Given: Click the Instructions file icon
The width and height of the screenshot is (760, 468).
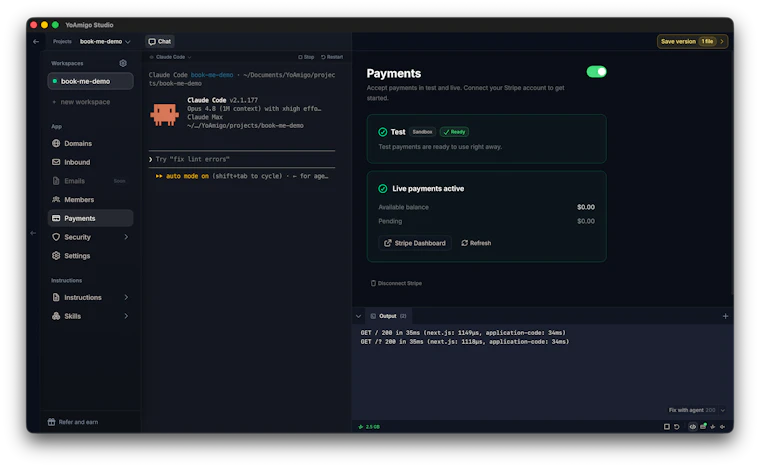Looking at the screenshot, I should (x=56, y=297).
